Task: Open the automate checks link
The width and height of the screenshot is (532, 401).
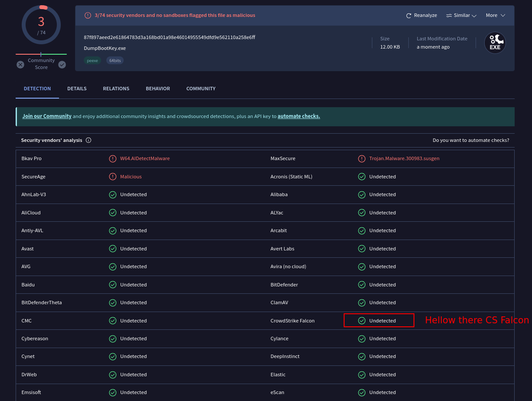Action: pyautogui.click(x=299, y=116)
